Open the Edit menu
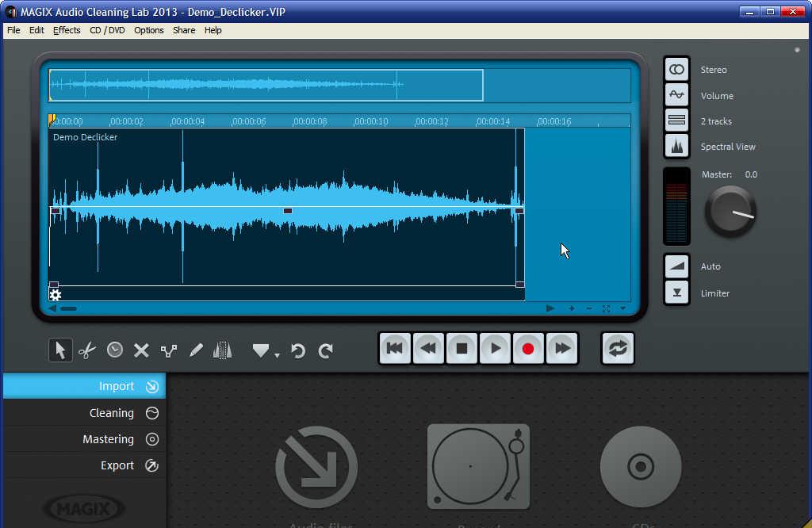The height and width of the screenshot is (528, 812). click(36, 30)
